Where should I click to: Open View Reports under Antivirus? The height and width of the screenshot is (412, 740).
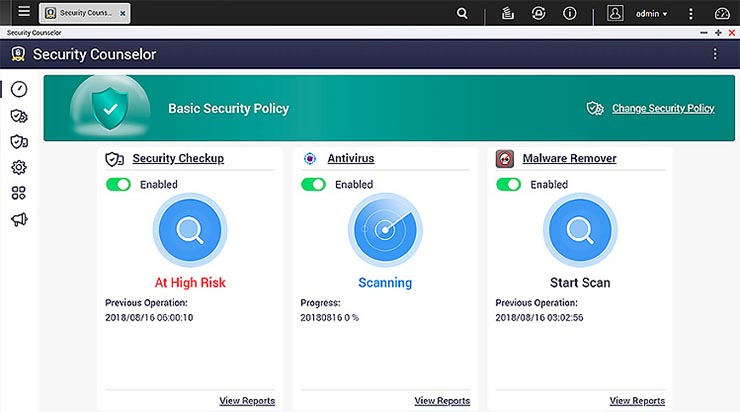442,401
